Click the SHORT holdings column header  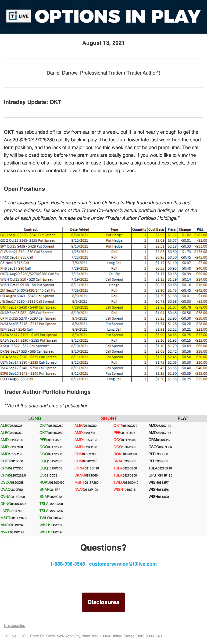(x=109, y=418)
